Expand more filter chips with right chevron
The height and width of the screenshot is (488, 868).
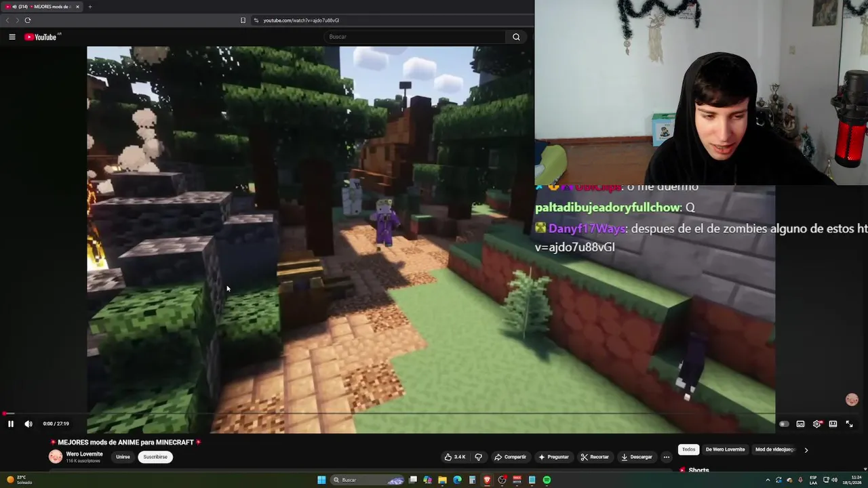point(806,450)
